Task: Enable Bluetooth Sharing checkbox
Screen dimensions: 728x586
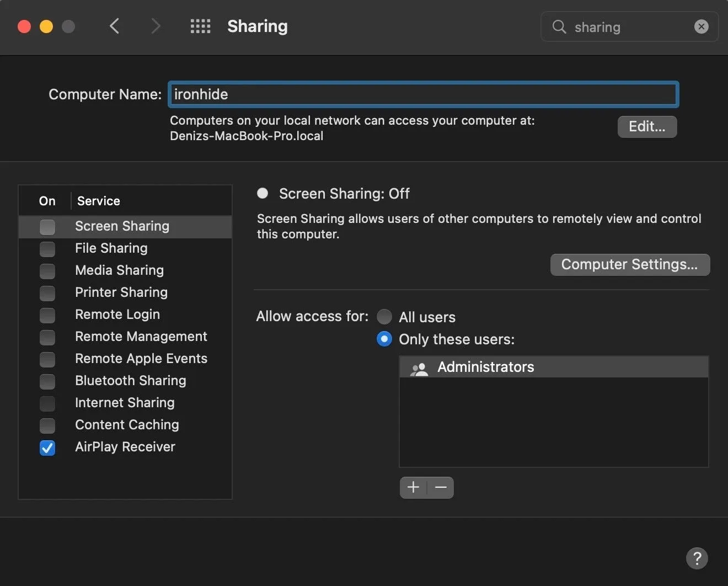Action: tap(47, 381)
